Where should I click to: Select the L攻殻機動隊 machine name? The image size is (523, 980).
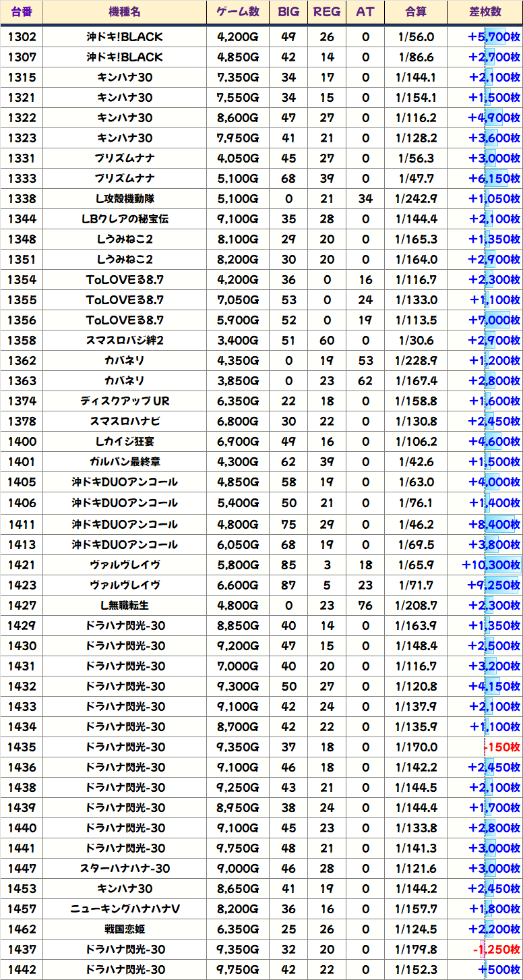125,199
